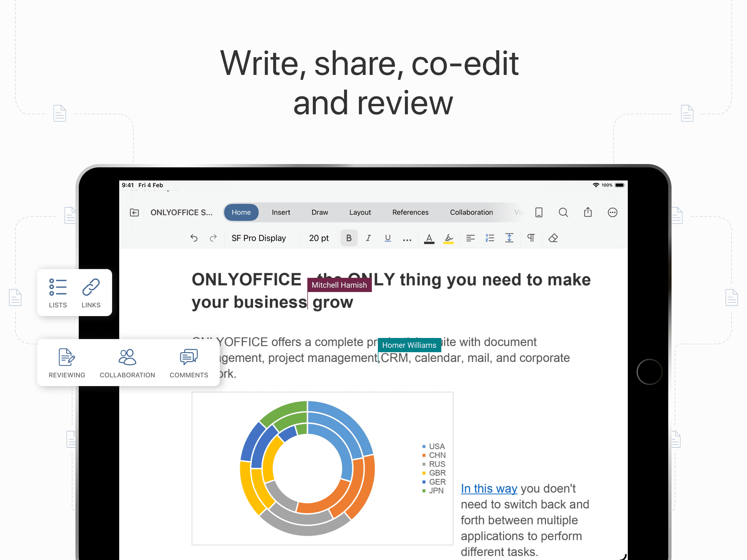Screen dimensions: 747x560
Task: Toggle line spacing control
Action: pos(509,238)
